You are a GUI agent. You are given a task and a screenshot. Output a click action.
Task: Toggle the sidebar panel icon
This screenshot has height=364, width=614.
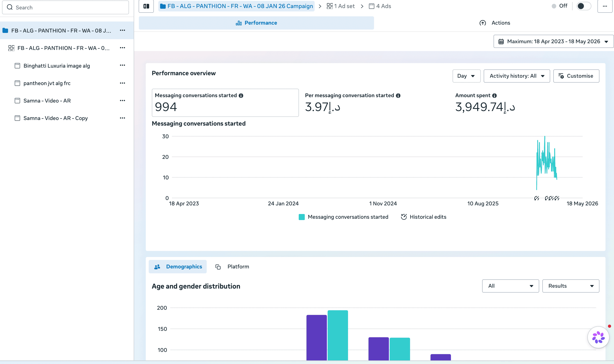pyautogui.click(x=146, y=6)
